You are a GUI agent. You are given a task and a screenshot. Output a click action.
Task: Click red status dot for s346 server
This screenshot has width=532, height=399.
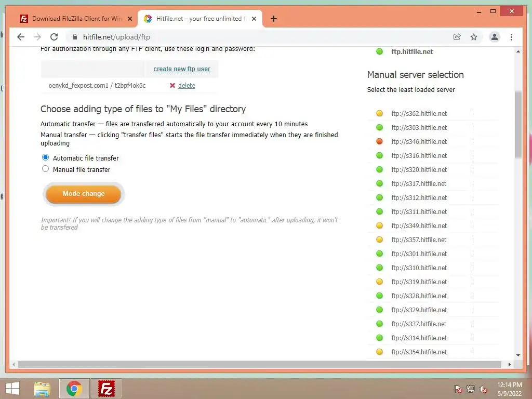tap(380, 141)
